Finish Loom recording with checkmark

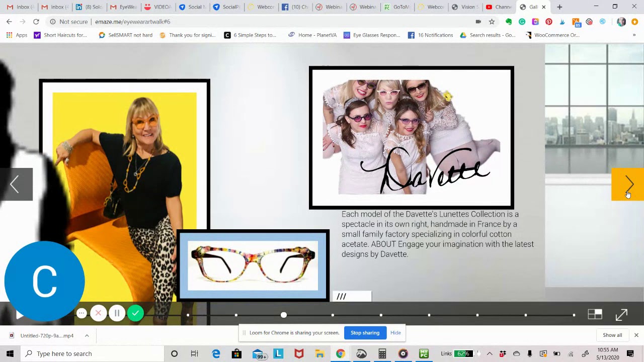click(x=135, y=313)
